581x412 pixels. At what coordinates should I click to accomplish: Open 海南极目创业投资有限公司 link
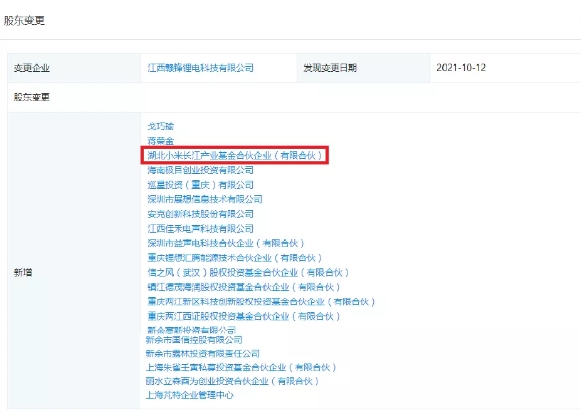(200, 170)
